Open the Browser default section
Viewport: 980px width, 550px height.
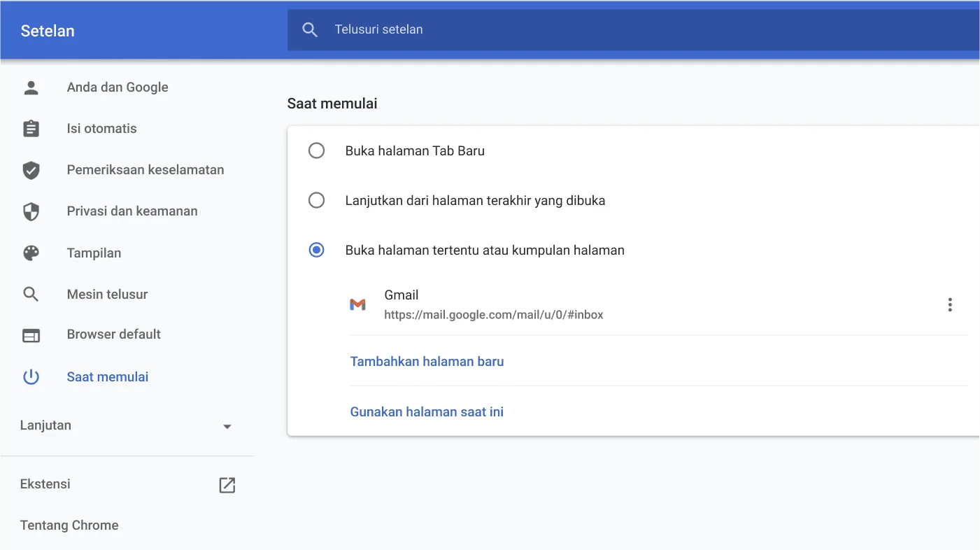coord(113,334)
